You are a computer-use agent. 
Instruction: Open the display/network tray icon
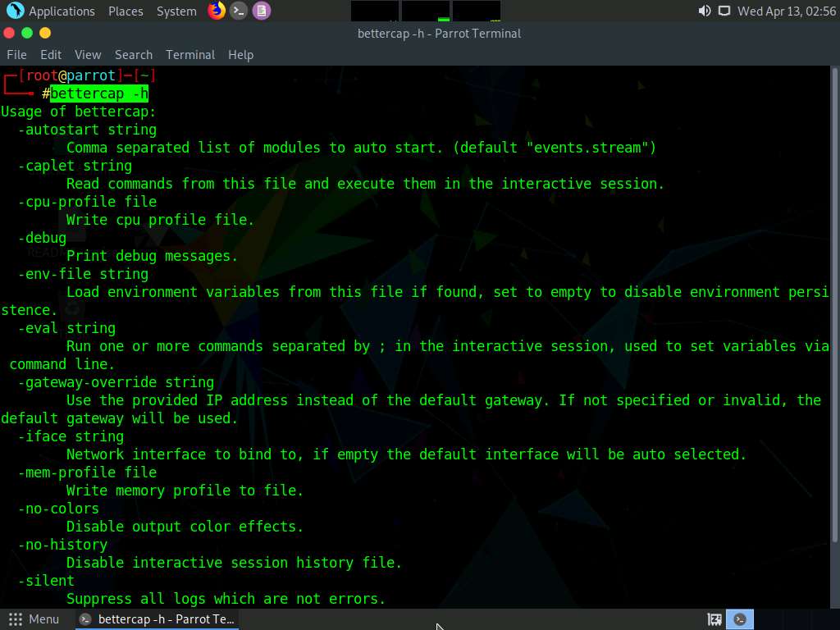click(x=724, y=11)
